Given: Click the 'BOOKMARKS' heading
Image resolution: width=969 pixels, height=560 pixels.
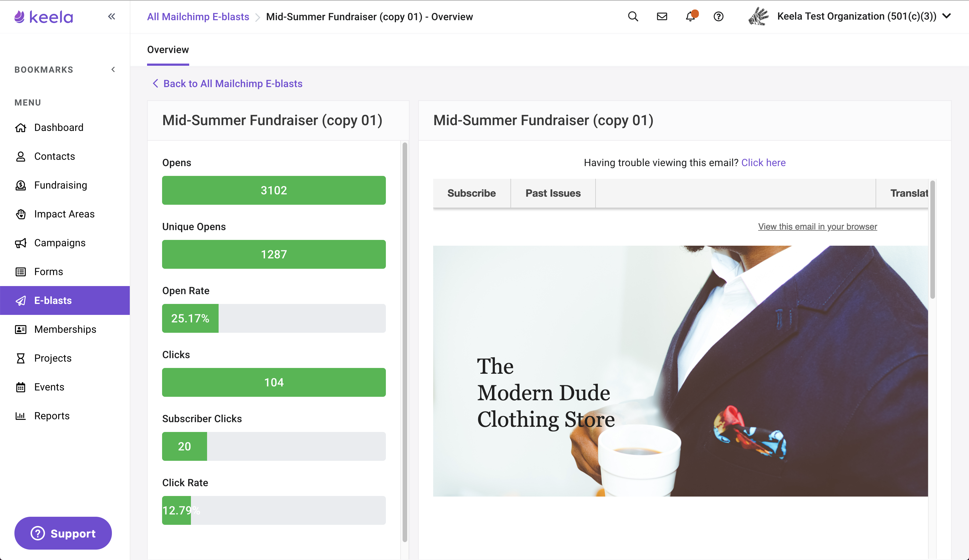Looking at the screenshot, I should click(44, 69).
